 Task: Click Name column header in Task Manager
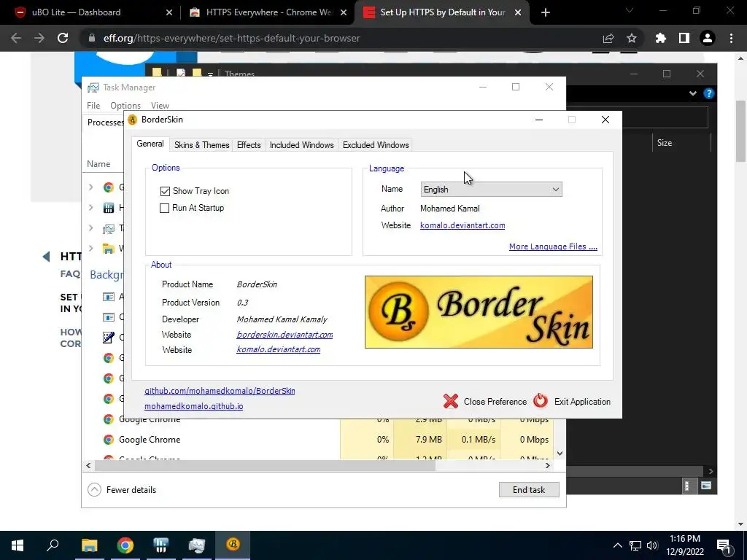(x=98, y=164)
